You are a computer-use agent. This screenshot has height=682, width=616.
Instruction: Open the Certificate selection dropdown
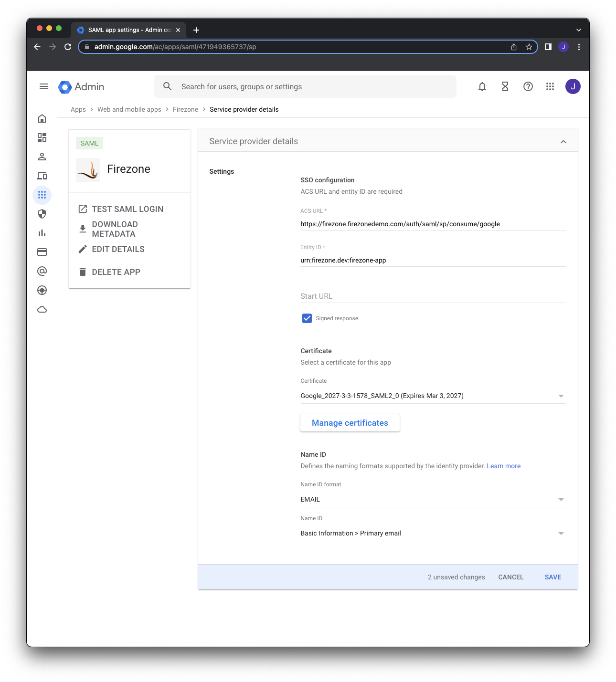click(562, 396)
